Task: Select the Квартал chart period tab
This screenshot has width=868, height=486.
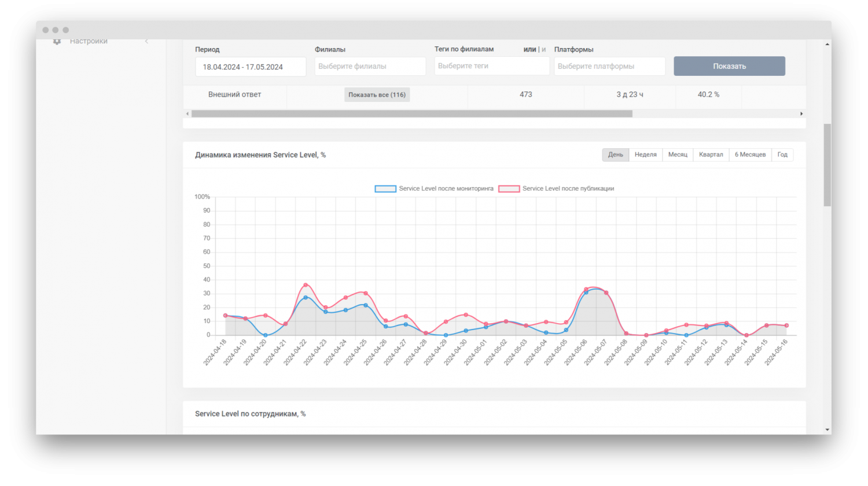Action: click(711, 155)
